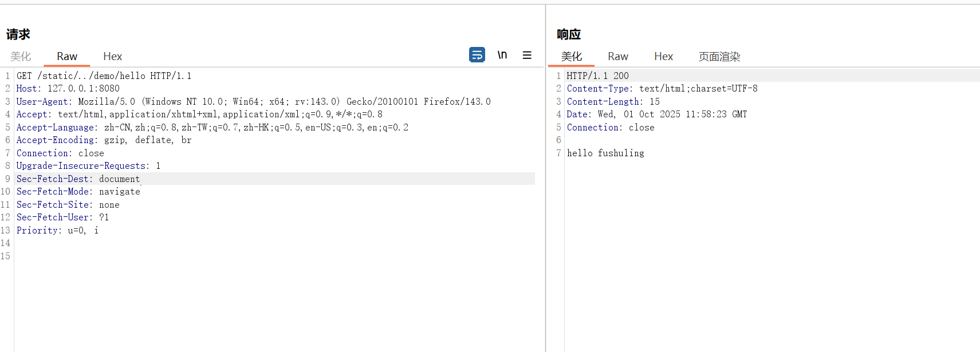
Task: Click the 'hello fushuling' response body text
Action: (x=605, y=153)
